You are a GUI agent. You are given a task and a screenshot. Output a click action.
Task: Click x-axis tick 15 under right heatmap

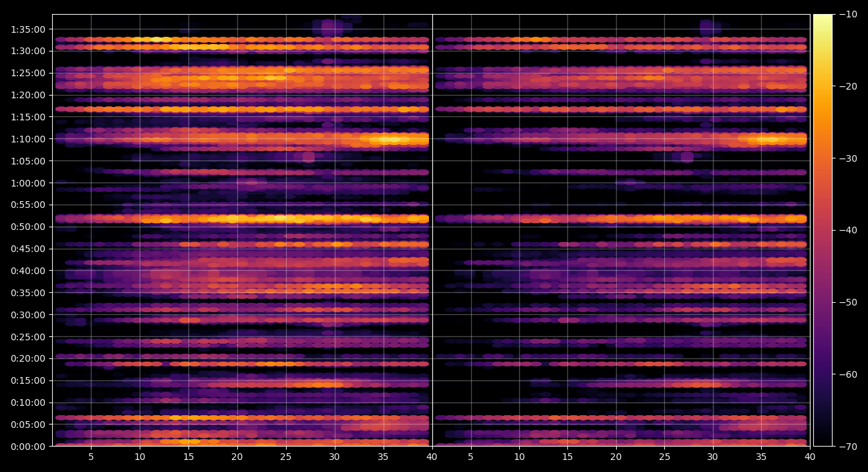[567, 457]
